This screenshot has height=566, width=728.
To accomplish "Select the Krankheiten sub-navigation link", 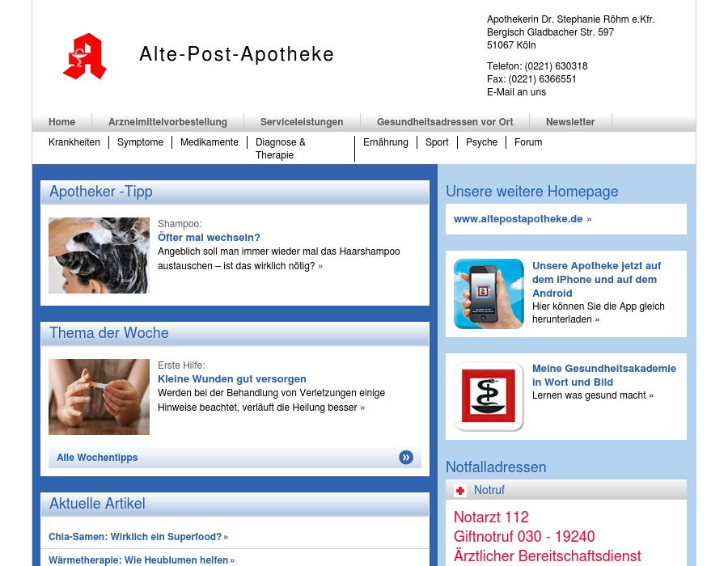I will coord(74,142).
